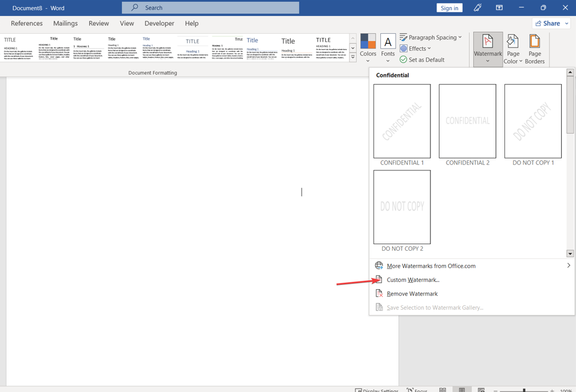The height and width of the screenshot is (392, 576).
Task: Apply the large black Title style set
Action: click(296, 48)
